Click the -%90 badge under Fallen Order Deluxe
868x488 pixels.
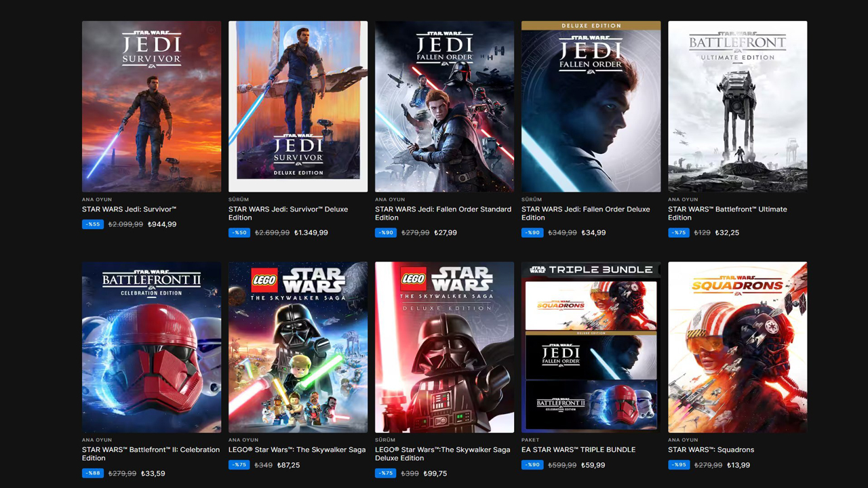tap(532, 232)
